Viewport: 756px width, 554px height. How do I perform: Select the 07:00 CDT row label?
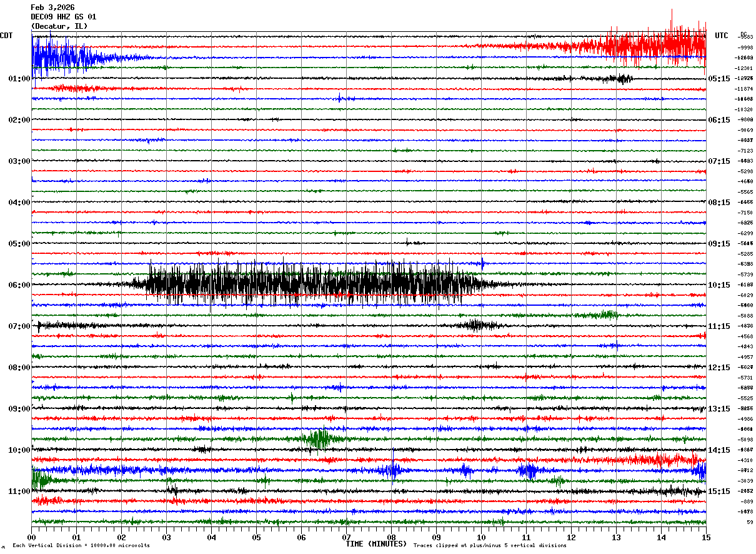tap(19, 326)
